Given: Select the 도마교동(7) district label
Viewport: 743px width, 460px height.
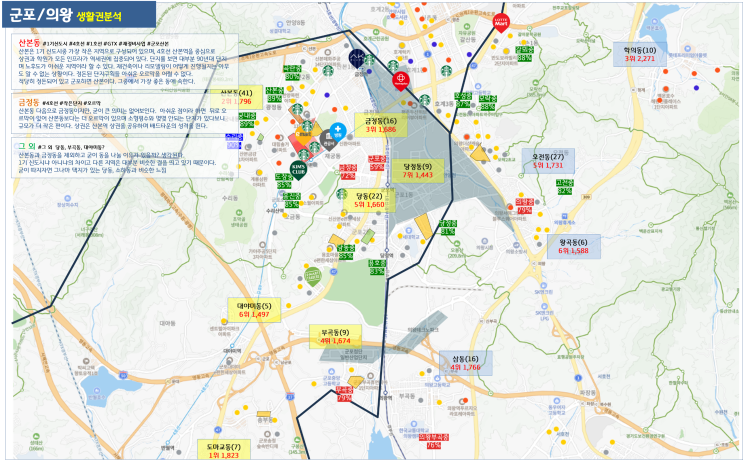Looking at the screenshot, I should pos(224,450).
